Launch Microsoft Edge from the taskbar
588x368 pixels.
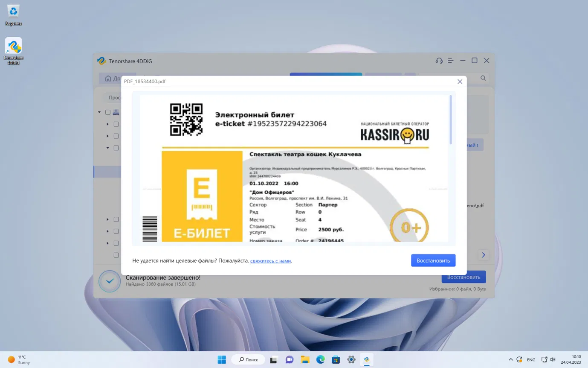320,359
